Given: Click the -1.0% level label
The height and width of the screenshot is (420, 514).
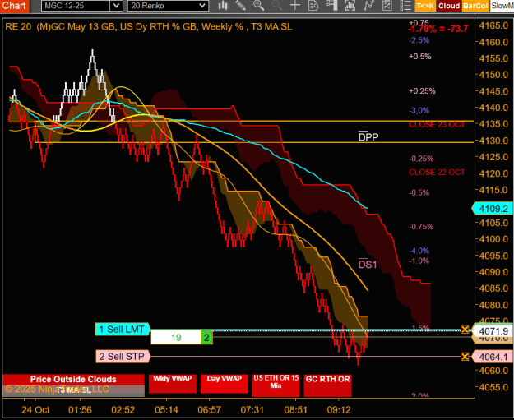Looking at the screenshot, I should (x=419, y=261).
